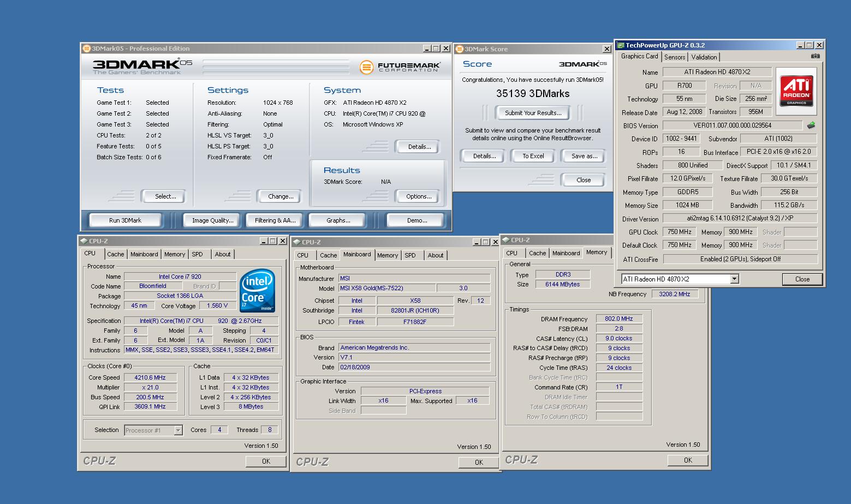
Task: Click Save as button in Score window
Action: [x=584, y=156]
